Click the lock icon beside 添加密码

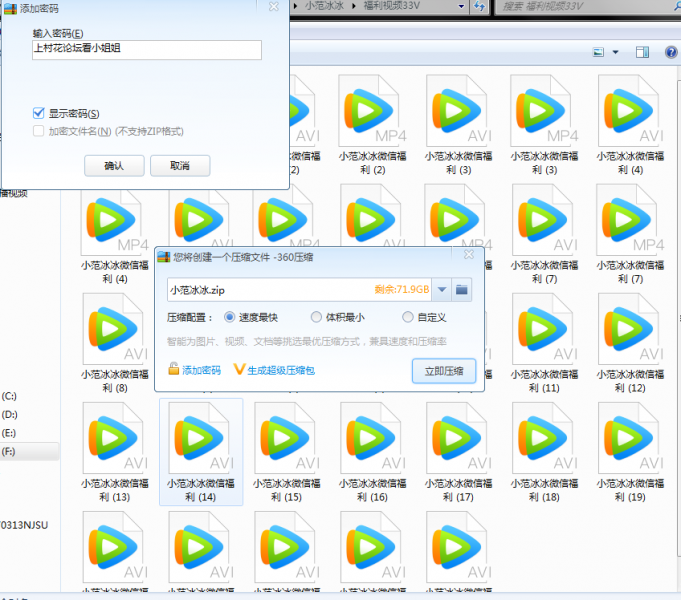tap(174, 369)
